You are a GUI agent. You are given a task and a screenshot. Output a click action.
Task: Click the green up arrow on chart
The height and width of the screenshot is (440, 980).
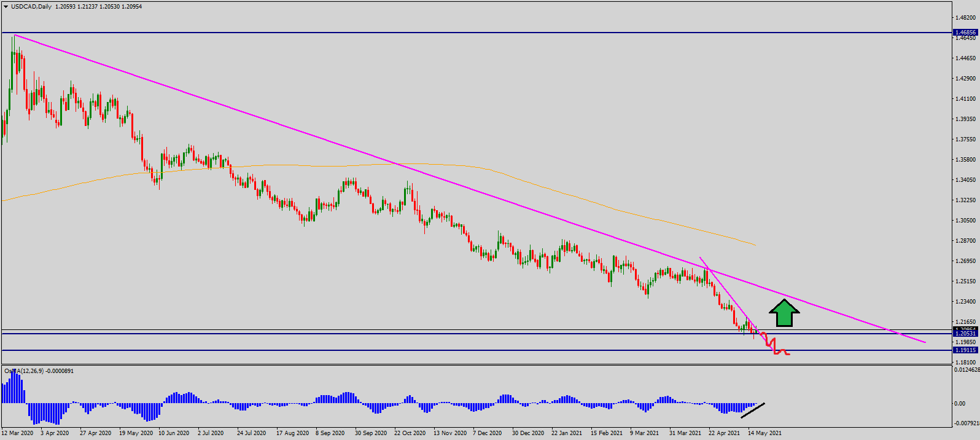tap(784, 313)
